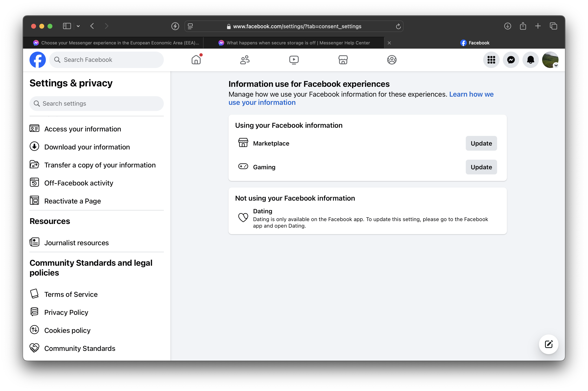The height and width of the screenshot is (391, 588).
Task: Open the Watch video icon
Action: tap(294, 60)
